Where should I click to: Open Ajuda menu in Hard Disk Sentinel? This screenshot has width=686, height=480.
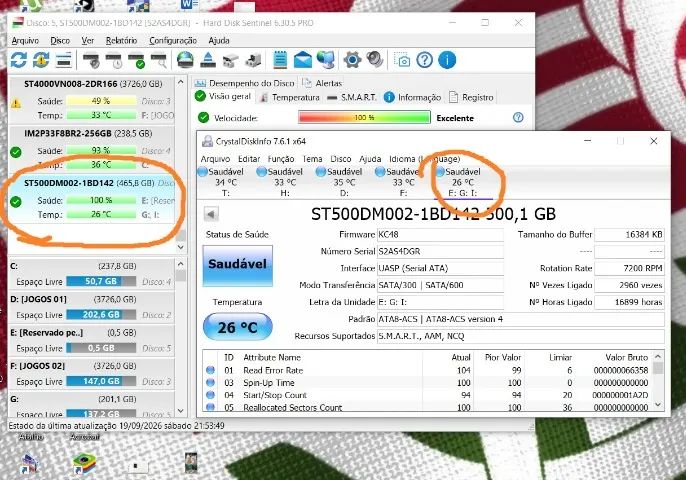click(x=219, y=40)
